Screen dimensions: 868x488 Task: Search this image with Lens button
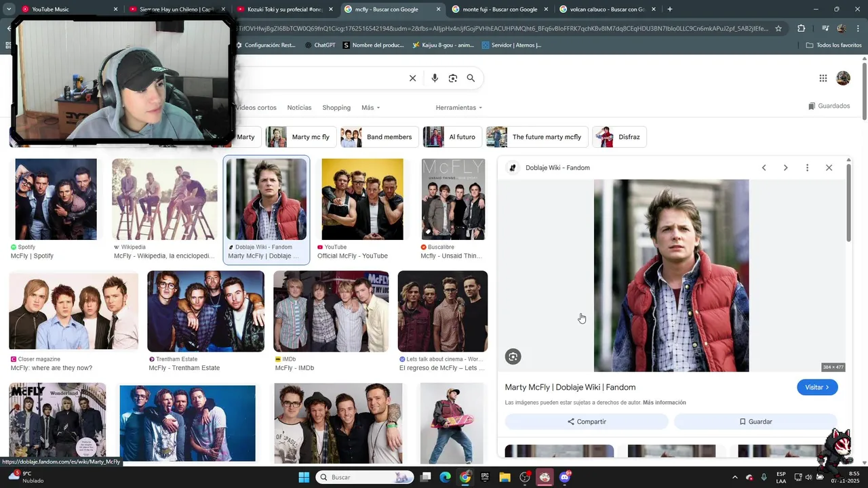coord(513,357)
